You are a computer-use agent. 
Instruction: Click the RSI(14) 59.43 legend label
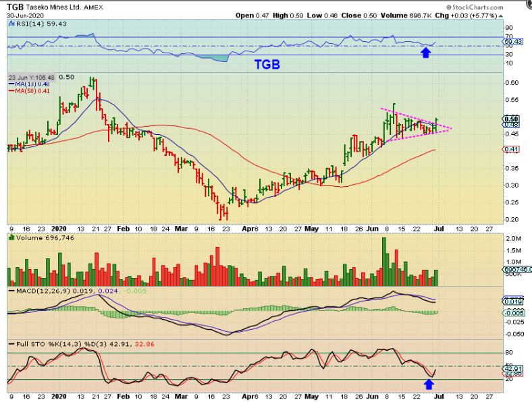click(x=41, y=24)
